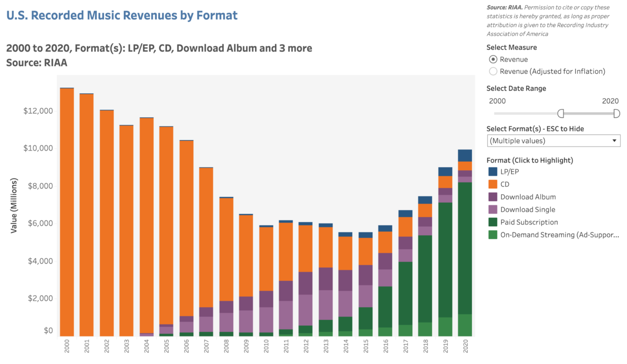Click the 2000 year axis label
Image resolution: width=627 pixels, height=364 pixels.
click(x=67, y=346)
